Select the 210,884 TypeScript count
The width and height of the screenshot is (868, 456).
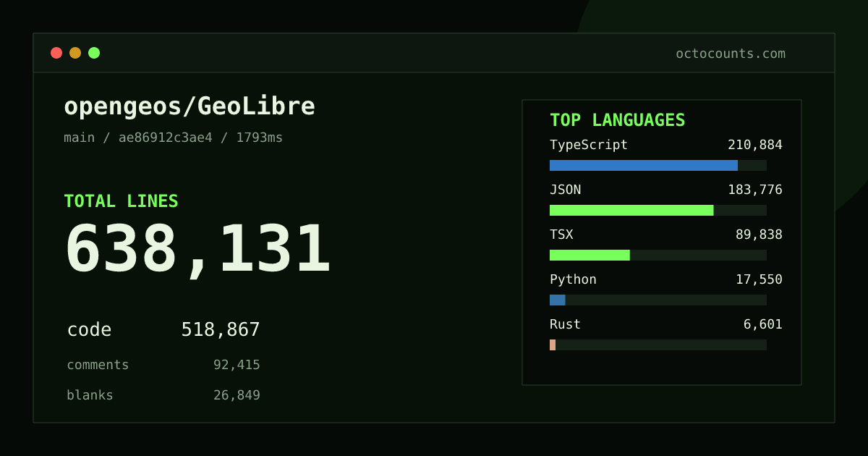coord(755,145)
